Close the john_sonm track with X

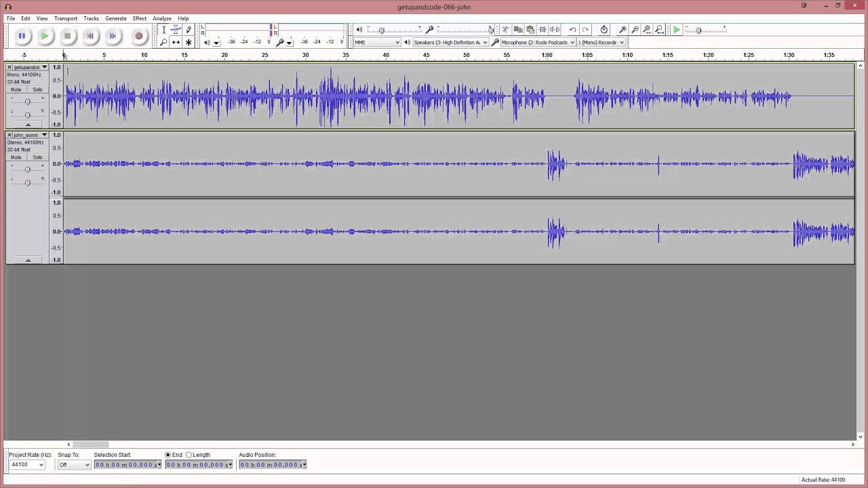(x=9, y=135)
